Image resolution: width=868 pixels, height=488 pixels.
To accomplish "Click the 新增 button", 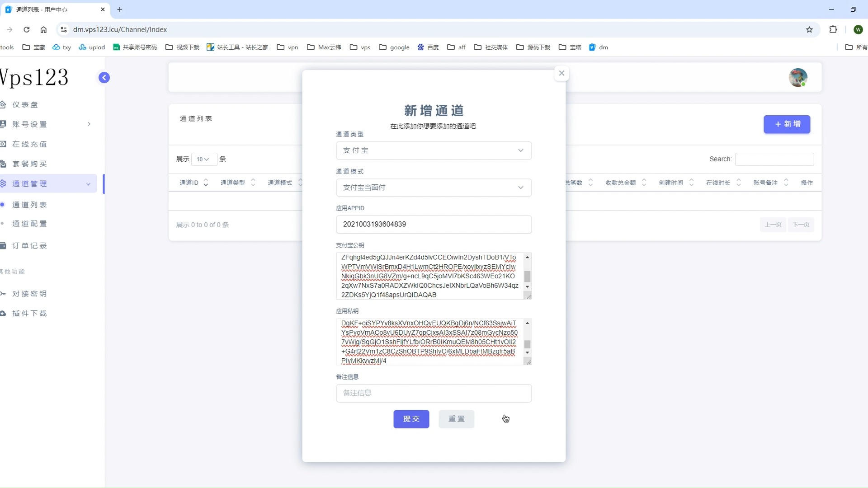I will click(787, 124).
